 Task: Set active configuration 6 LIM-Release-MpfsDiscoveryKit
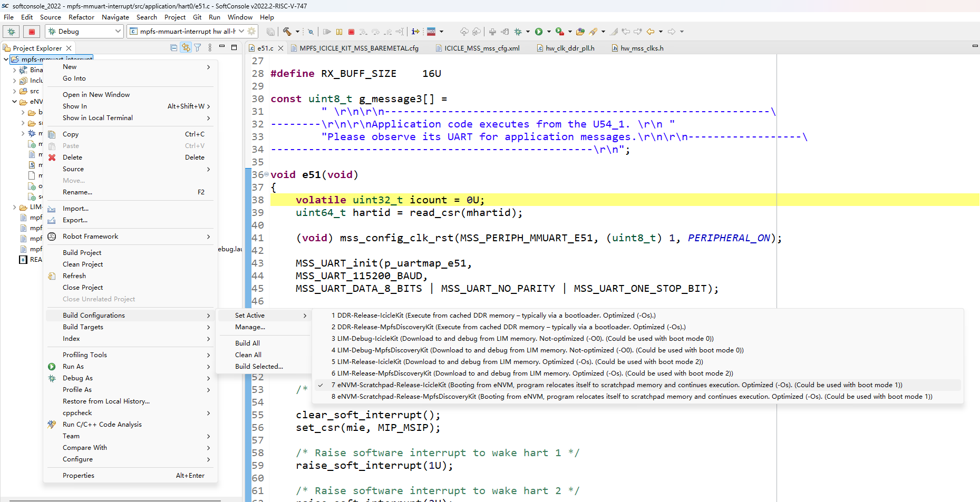pos(638,373)
